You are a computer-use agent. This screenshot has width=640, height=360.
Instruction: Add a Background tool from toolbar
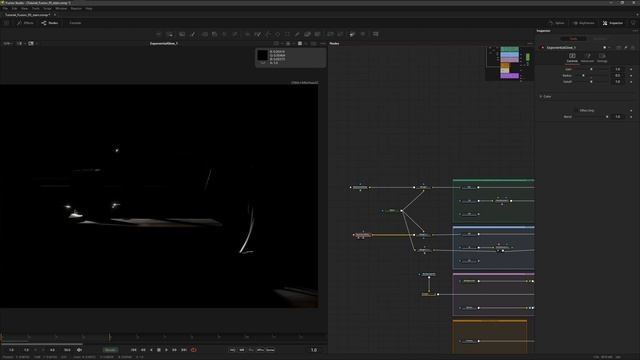click(159, 34)
